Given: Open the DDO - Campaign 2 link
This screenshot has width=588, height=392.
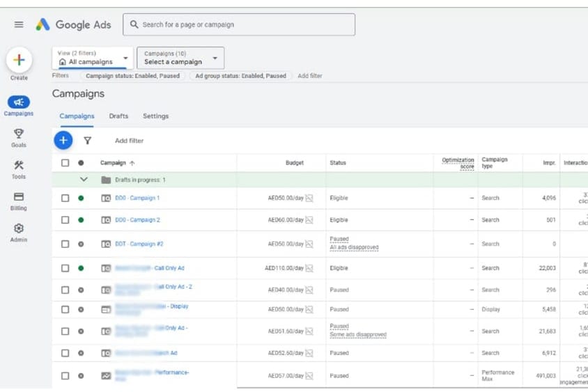Looking at the screenshot, I should [x=138, y=220].
